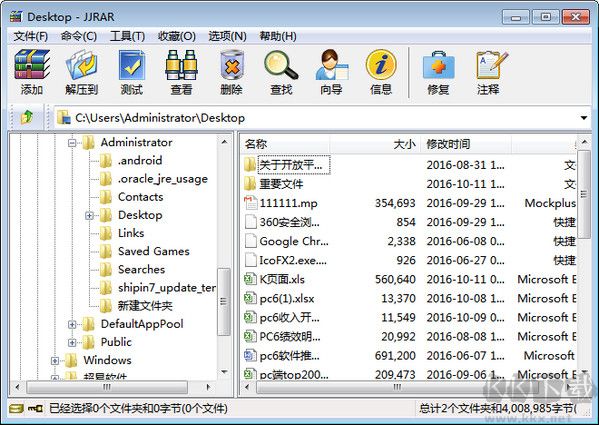This screenshot has width=599, height=425.
Task: Collapse the Administrator tree node
Action: click(72, 143)
